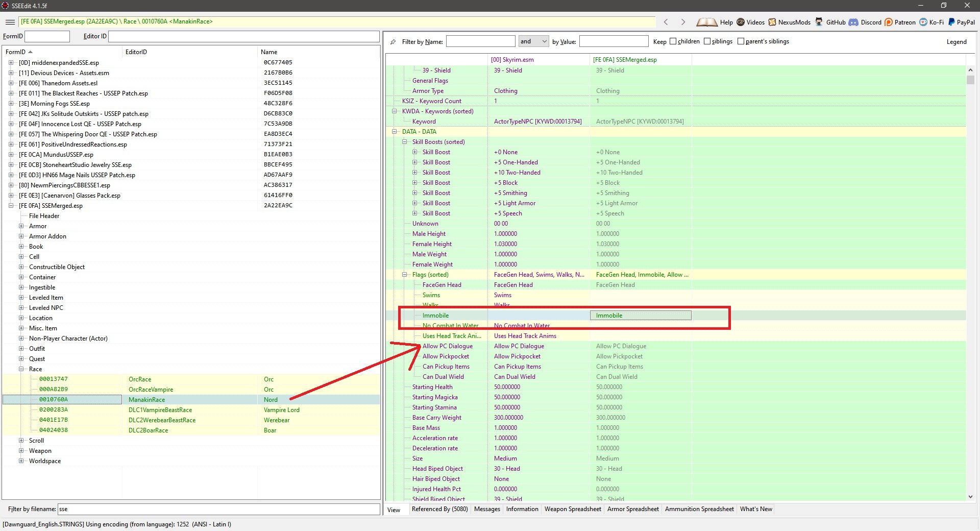This screenshot has height=531, width=980.
Task: Open Ammunition Spreadsheet tab
Action: pos(699,509)
